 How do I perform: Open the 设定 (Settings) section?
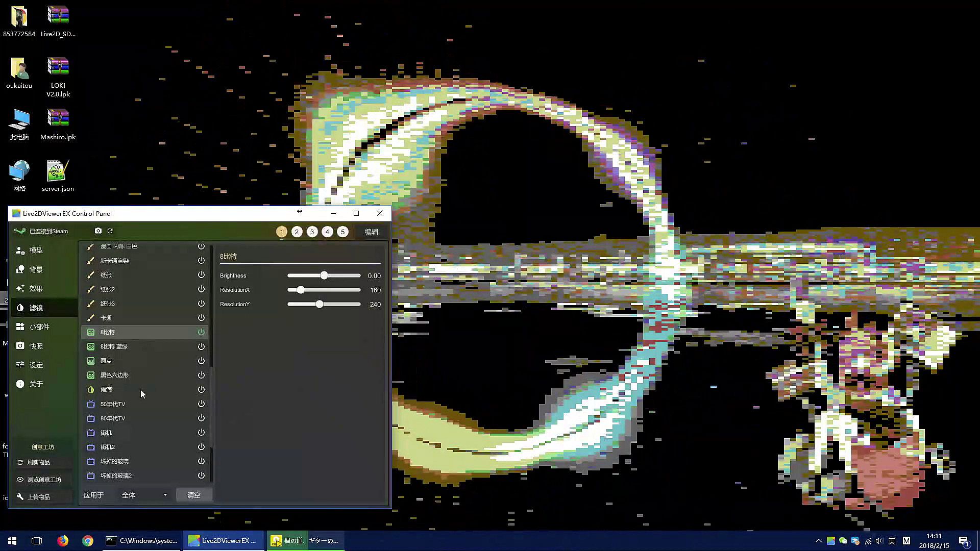(x=36, y=365)
